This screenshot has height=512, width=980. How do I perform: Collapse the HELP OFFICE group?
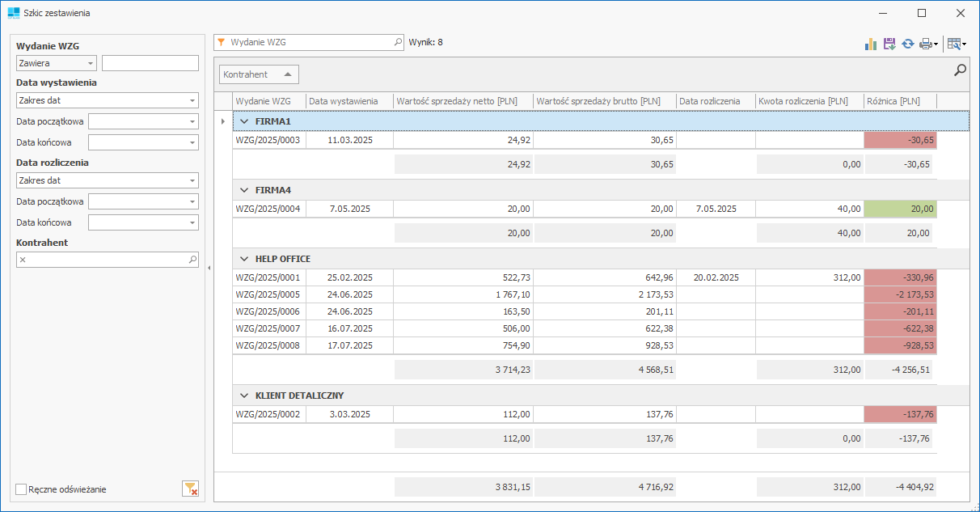pos(244,259)
